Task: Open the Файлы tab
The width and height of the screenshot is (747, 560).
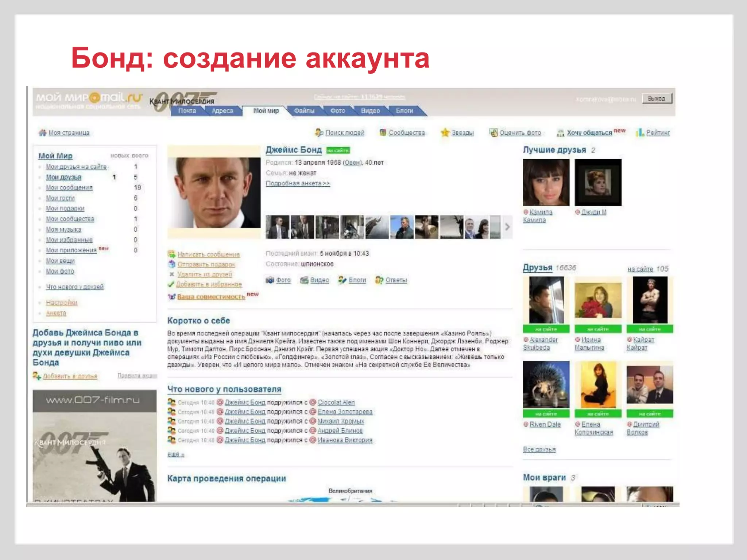Action: click(304, 110)
